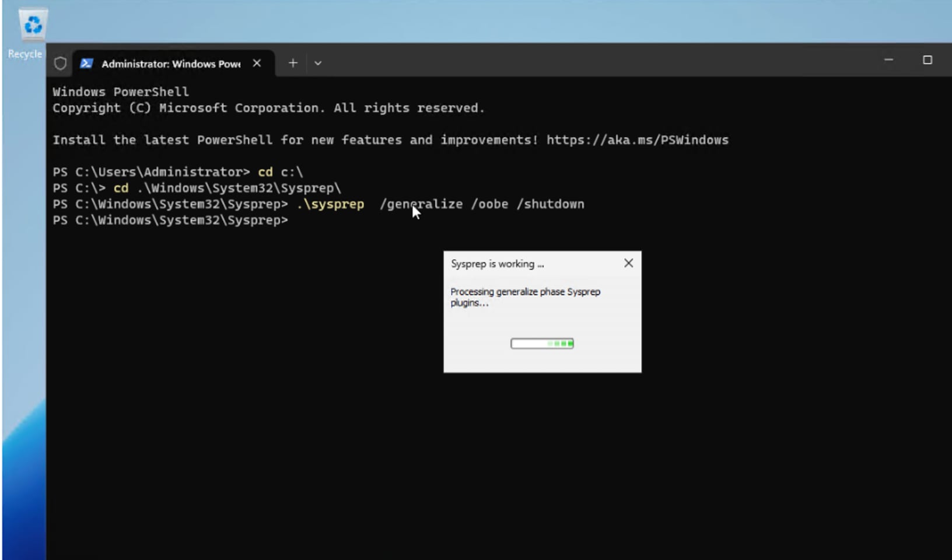This screenshot has height=560, width=952.
Task: Click the Sysprep progress bar
Action: point(542,344)
